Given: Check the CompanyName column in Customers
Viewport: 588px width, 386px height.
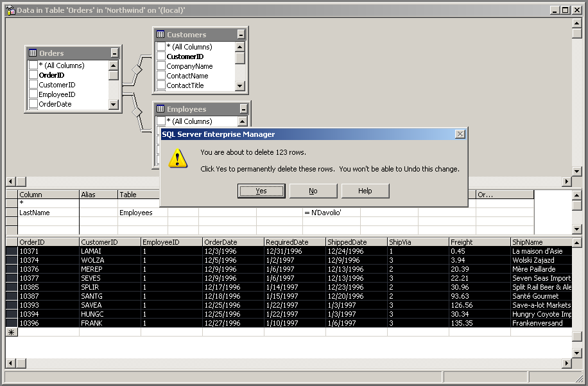Looking at the screenshot, I should pyautogui.click(x=160, y=66).
